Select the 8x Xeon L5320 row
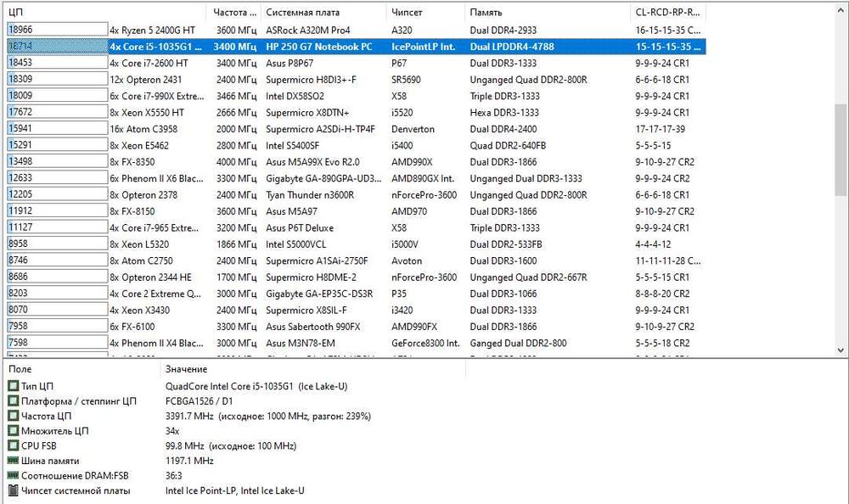The height and width of the screenshot is (504, 849). [x=357, y=244]
